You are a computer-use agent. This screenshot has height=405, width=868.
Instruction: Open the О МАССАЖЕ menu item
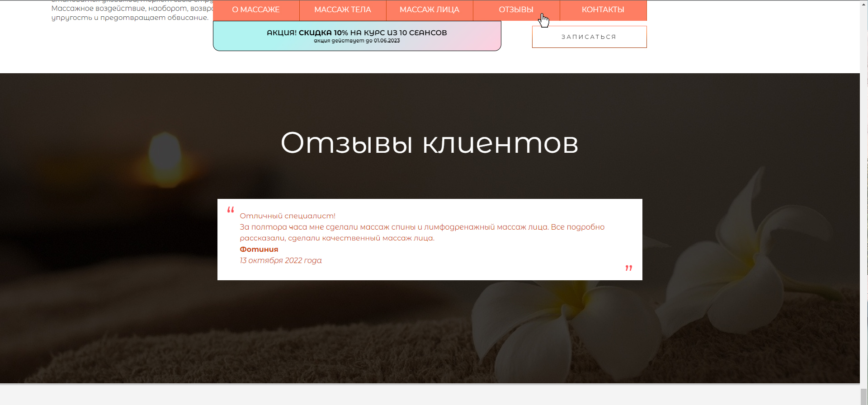click(x=256, y=10)
